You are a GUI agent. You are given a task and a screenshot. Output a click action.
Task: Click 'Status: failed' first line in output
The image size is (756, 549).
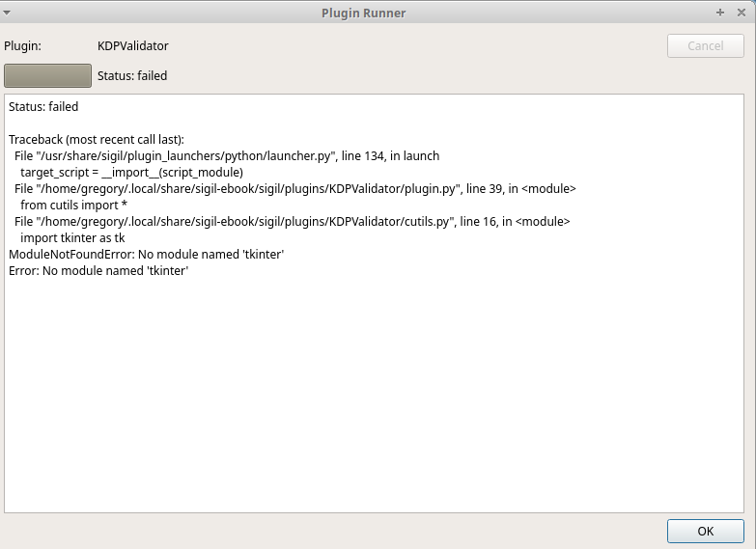click(x=43, y=106)
